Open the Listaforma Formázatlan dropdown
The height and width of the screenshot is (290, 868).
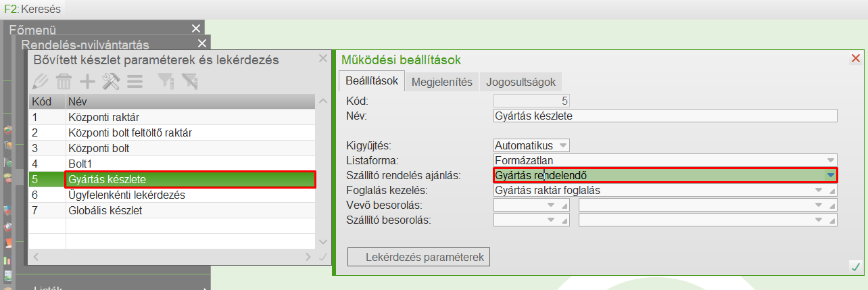point(830,160)
